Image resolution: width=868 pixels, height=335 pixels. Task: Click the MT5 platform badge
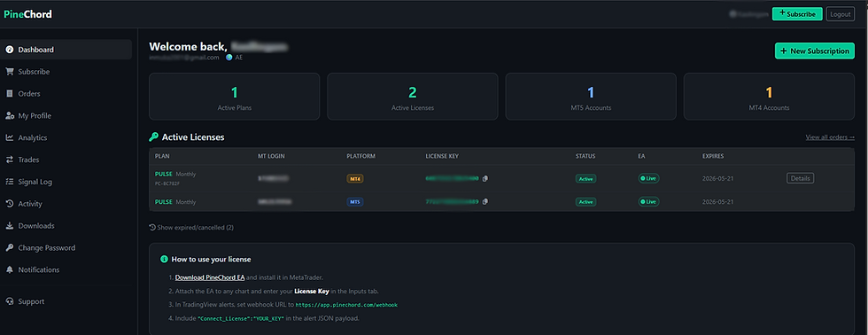coord(355,201)
